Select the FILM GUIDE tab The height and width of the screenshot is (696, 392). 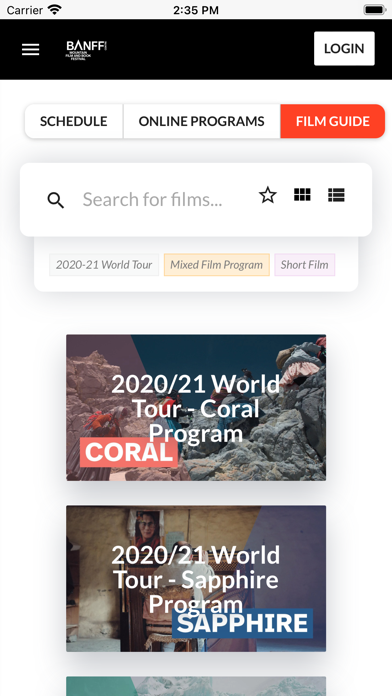(333, 121)
